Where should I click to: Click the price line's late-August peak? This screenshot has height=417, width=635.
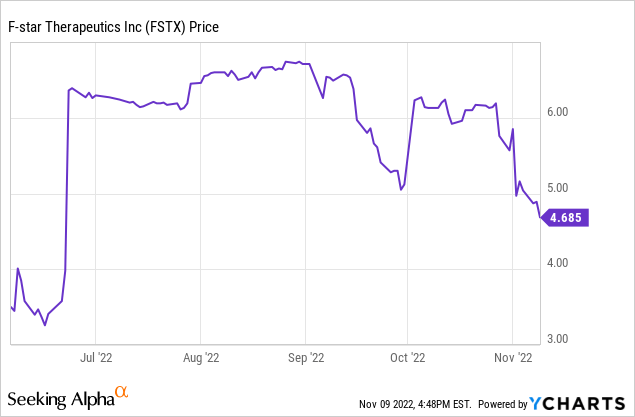[286, 62]
